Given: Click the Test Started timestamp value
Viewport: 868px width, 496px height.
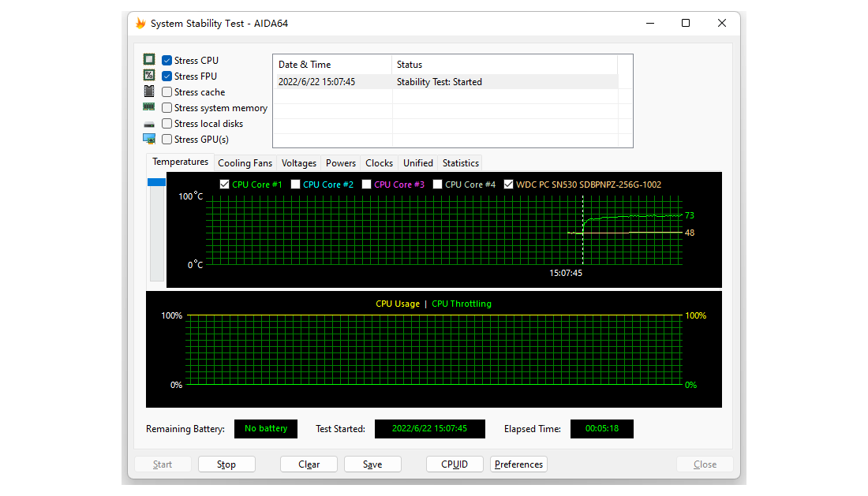Looking at the screenshot, I should [429, 428].
